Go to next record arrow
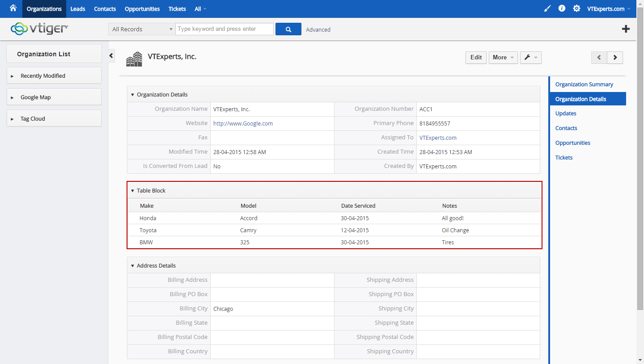 pos(615,57)
